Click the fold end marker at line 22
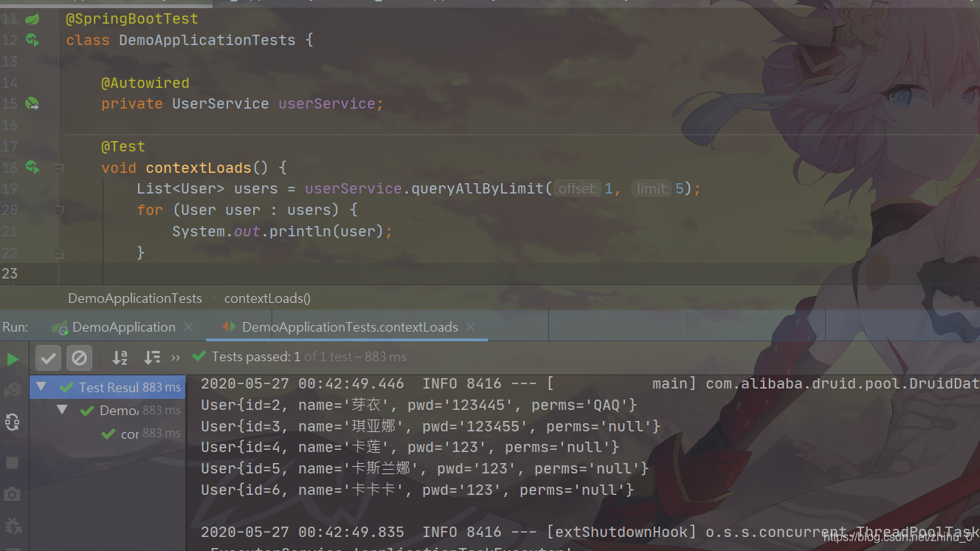Screen dimensions: 980x551 pos(59,253)
